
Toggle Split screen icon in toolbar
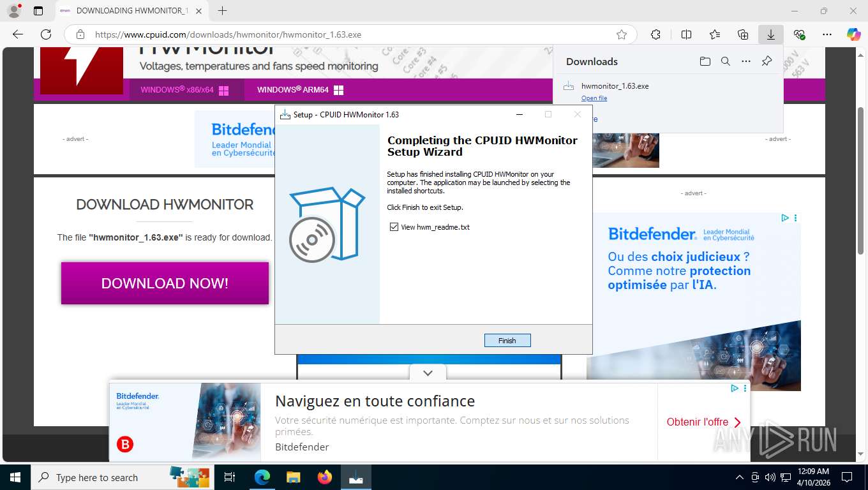tap(686, 34)
